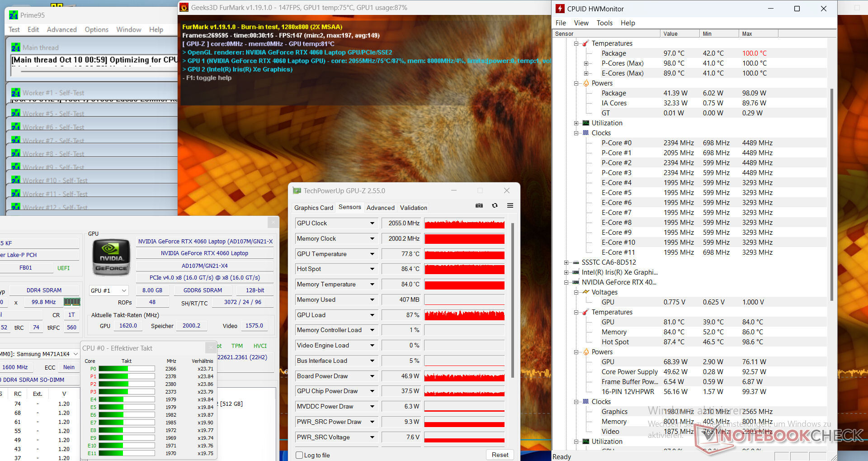Switch to GPU-Z Advanced tab
868x461 pixels.
point(380,208)
